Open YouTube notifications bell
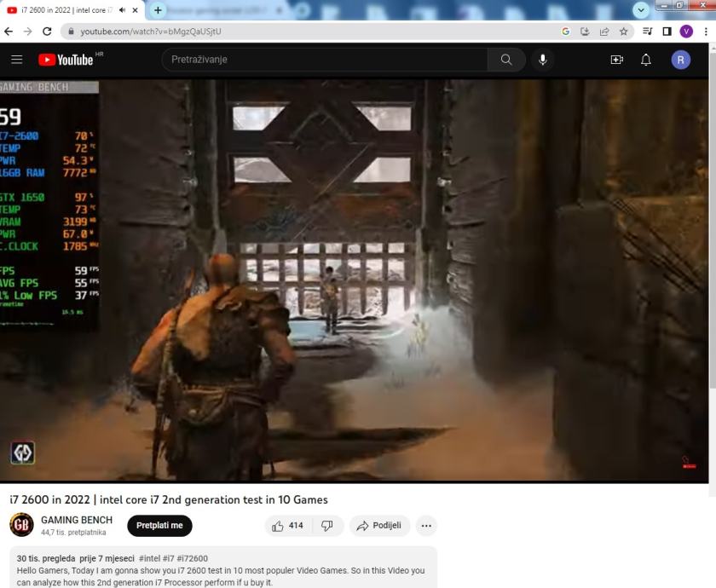 tap(646, 60)
